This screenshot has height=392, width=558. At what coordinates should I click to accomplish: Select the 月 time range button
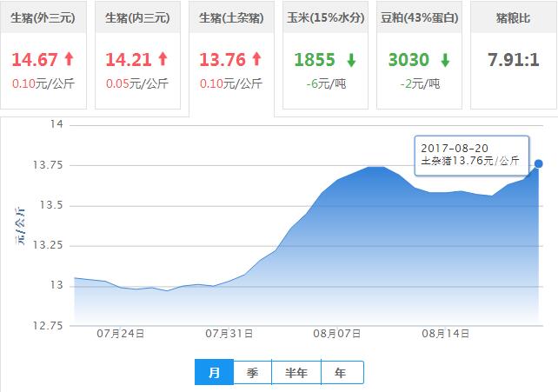point(214,372)
